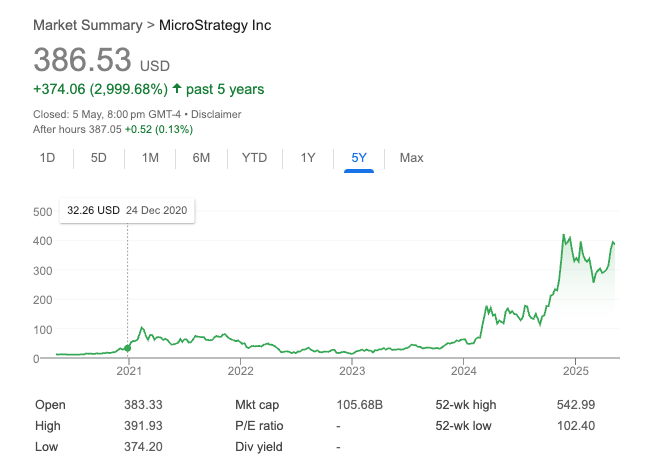Select the YTD range tab

(254, 158)
